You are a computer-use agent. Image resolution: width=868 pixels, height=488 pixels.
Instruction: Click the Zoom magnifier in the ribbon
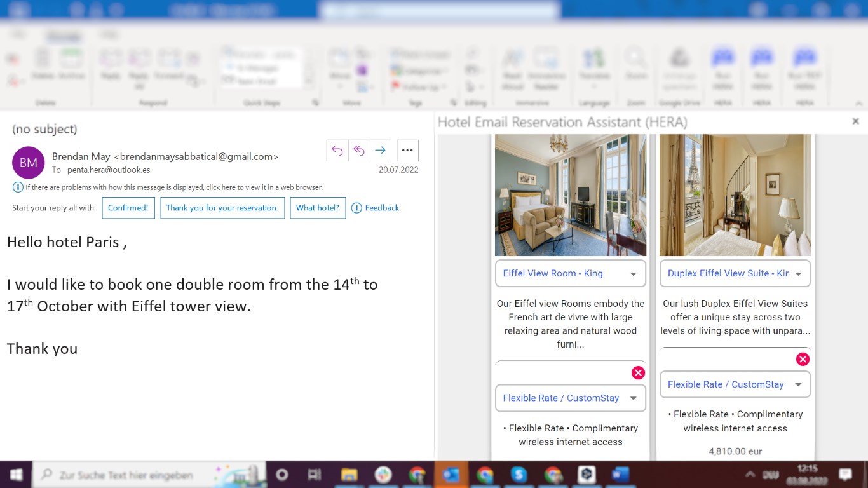coord(635,65)
